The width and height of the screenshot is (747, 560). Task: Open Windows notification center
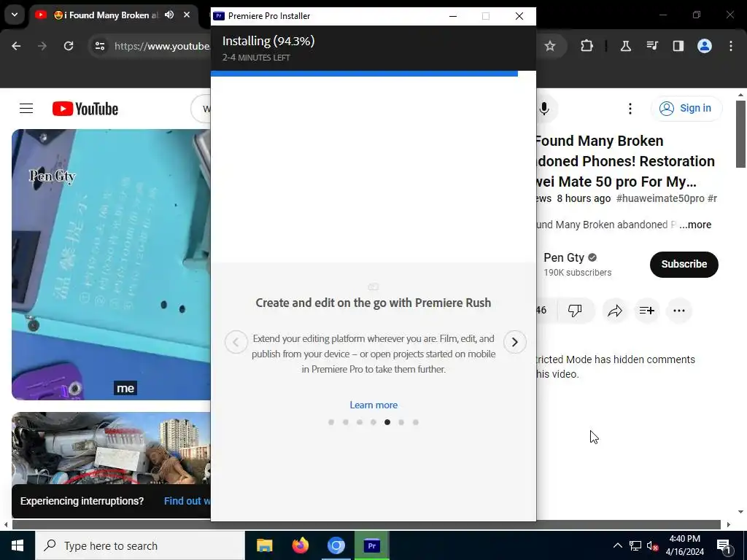[x=724, y=546]
